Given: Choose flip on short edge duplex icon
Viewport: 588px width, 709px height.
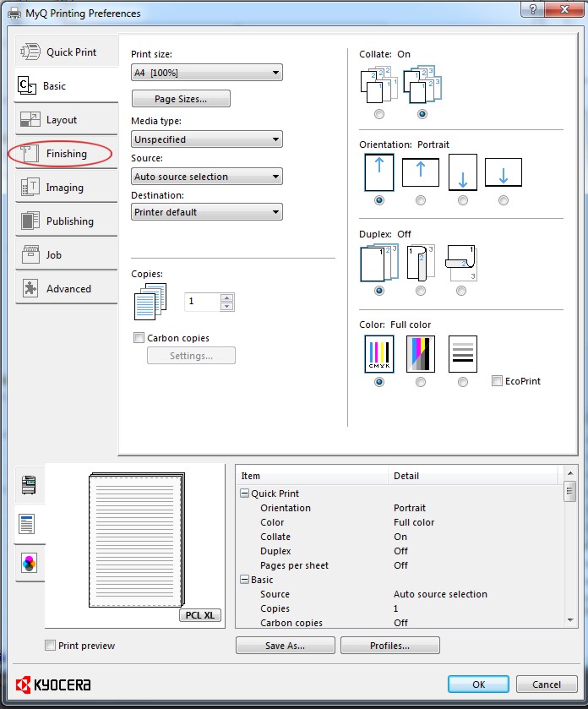Looking at the screenshot, I should (x=460, y=263).
